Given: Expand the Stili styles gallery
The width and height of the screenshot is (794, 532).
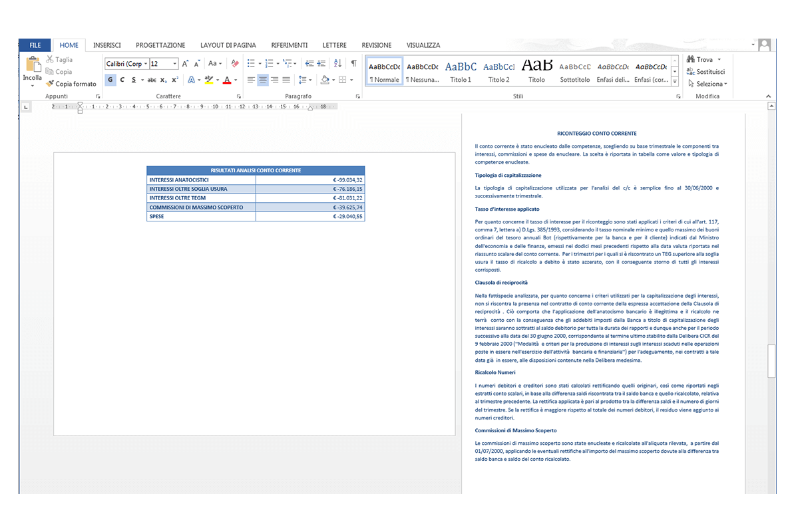Looking at the screenshot, I should point(674,81).
